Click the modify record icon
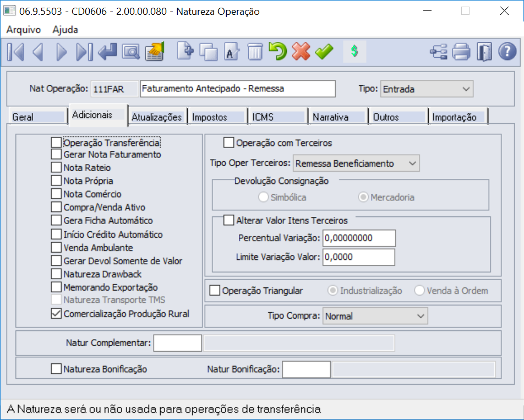This screenshot has width=524, height=420. click(232, 52)
